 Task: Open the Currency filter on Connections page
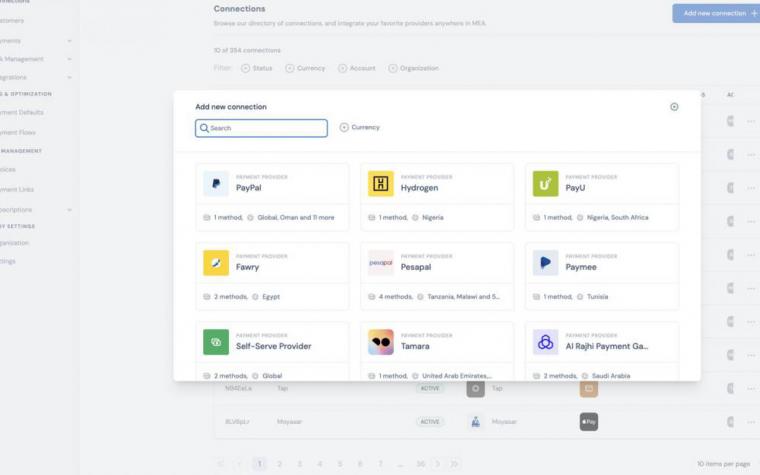305,68
